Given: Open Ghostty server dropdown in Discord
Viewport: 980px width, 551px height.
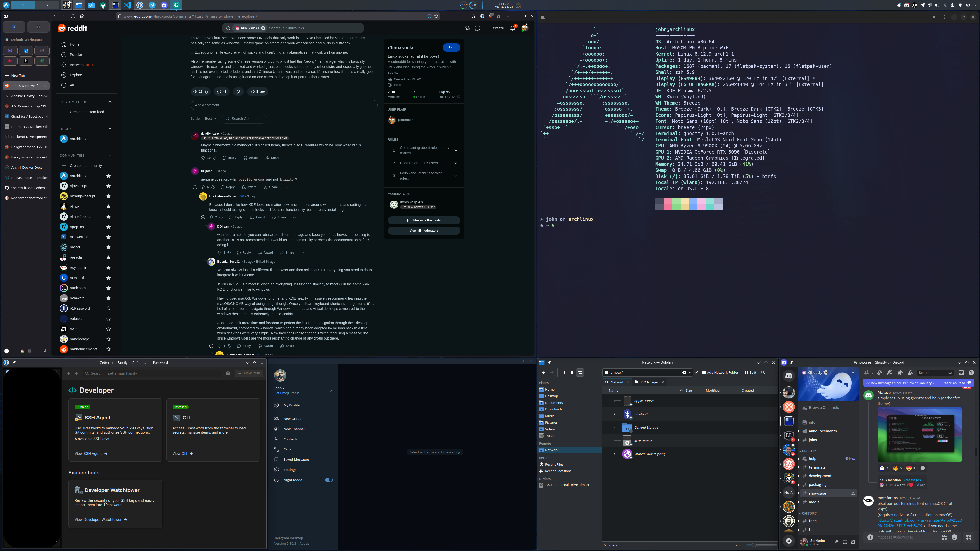Looking at the screenshot, I should coord(853,373).
